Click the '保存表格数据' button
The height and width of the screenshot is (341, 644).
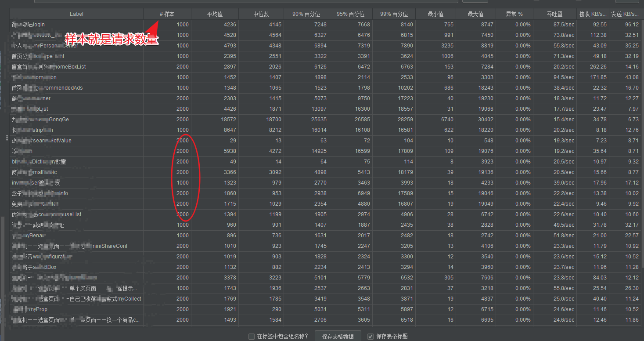tap(338, 337)
